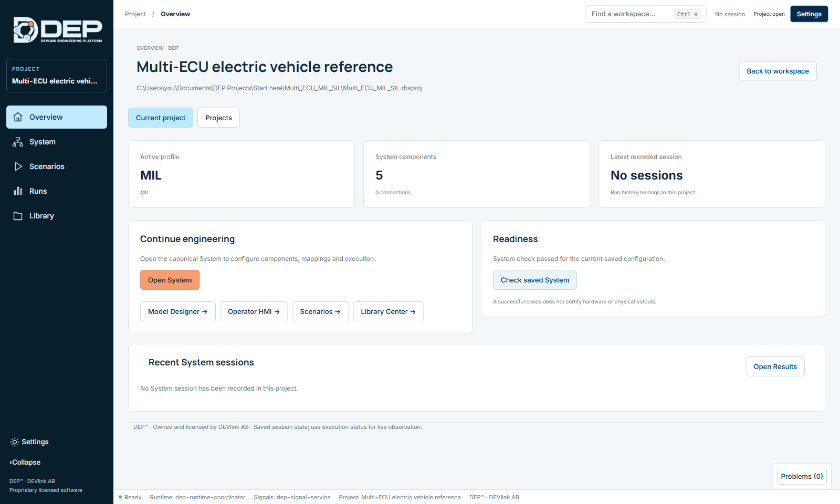Click the Runs bar chart icon
Viewport: 840px width, 504px height.
pos(18,191)
